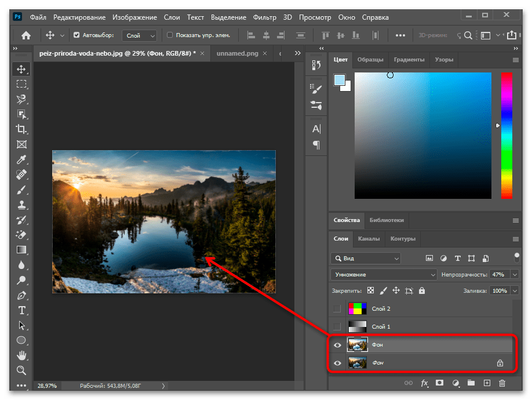Open the Умножение blend mode dropdown

pyautogui.click(x=384, y=274)
